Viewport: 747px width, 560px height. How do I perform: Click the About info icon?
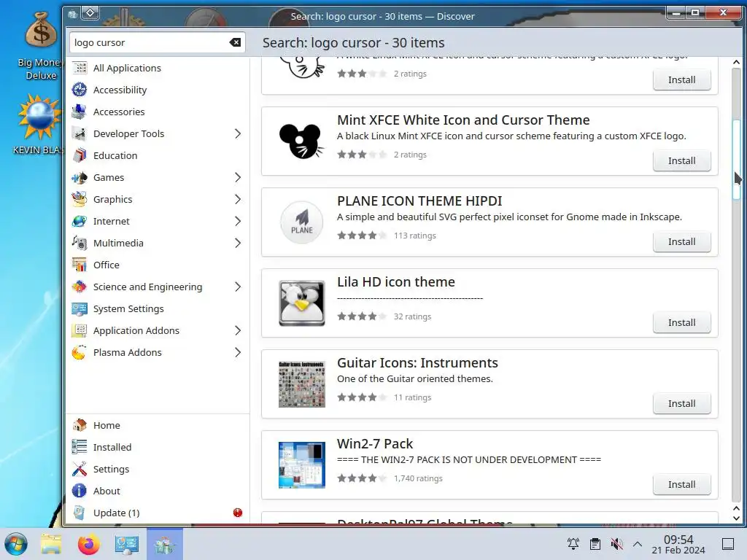(79, 491)
